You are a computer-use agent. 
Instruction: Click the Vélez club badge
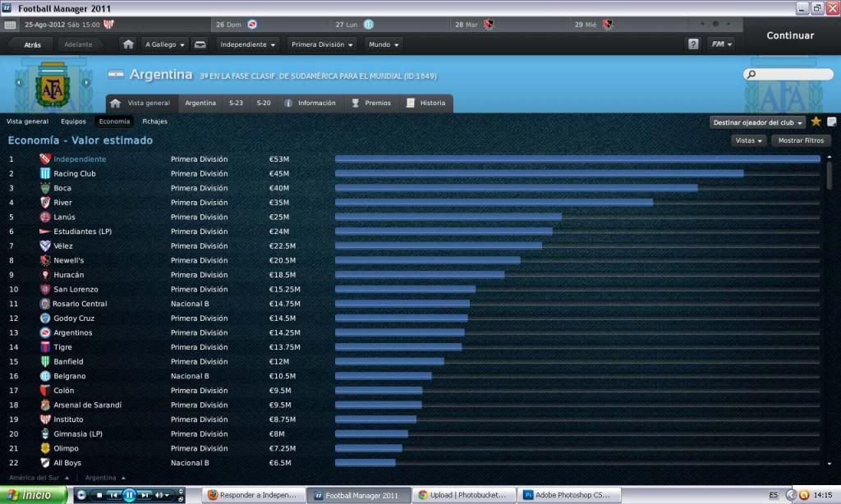[x=45, y=246]
